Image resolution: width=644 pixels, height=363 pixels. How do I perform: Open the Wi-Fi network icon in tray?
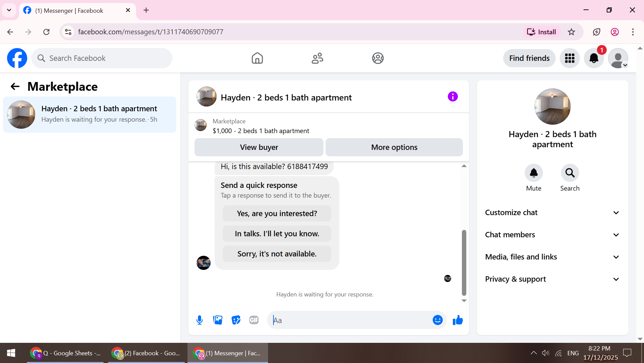(558, 353)
